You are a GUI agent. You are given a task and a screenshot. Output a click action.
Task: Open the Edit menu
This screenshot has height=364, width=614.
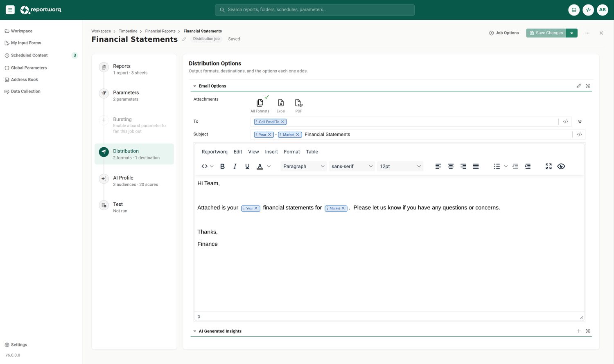pyautogui.click(x=238, y=152)
